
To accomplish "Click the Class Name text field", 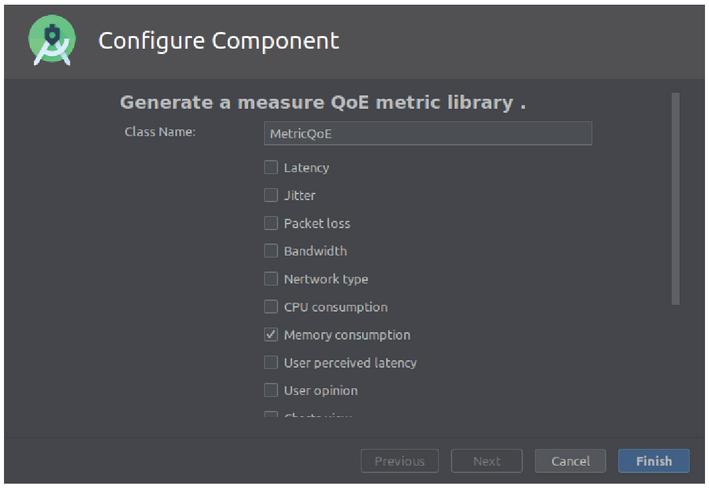I will tap(428, 133).
